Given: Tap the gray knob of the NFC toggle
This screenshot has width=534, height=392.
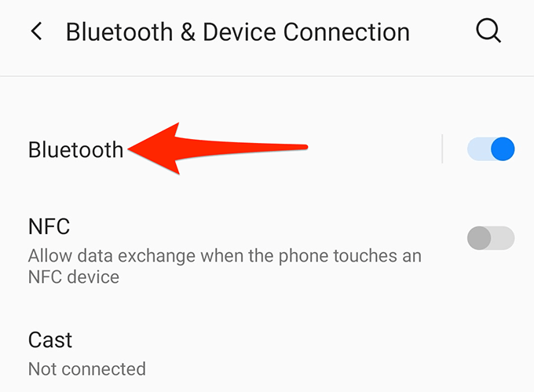Looking at the screenshot, I should click(479, 238).
